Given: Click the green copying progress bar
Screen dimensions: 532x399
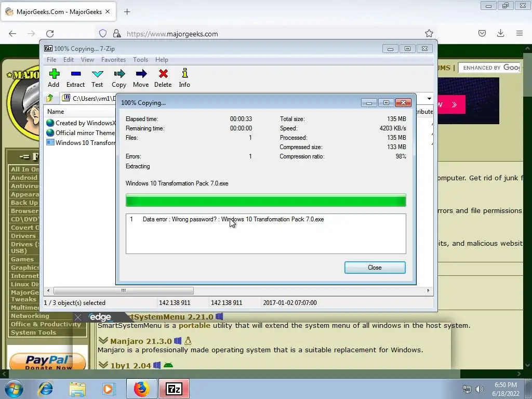Looking at the screenshot, I should tap(265, 200).
